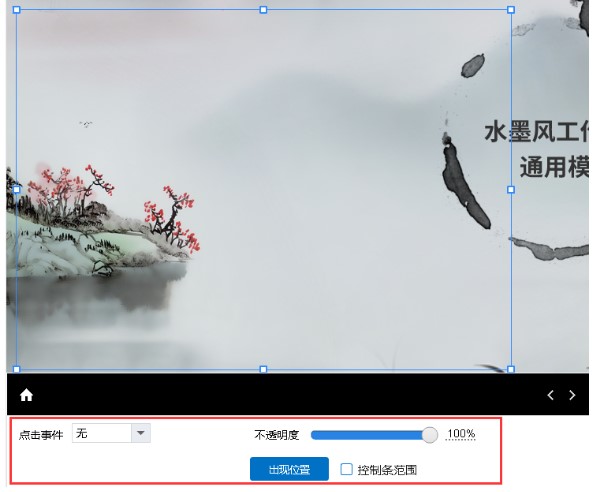The height and width of the screenshot is (492, 597).
Task: Click the right-middle selection handle
Action: (511, 189)
